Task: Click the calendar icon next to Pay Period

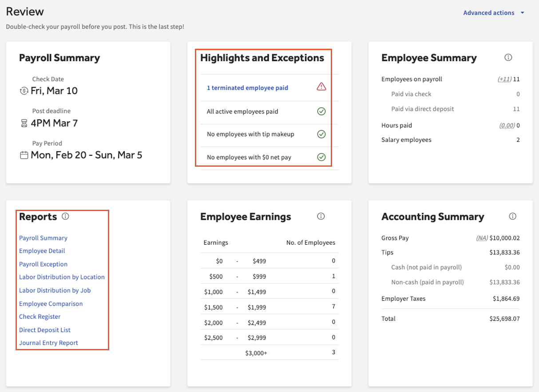Action: [x=24, y=155]
